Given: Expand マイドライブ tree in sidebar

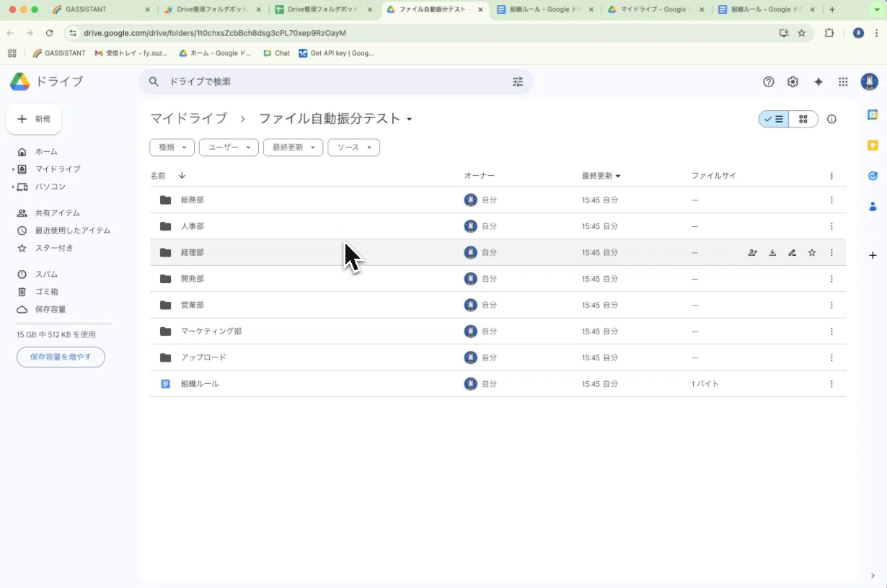Looking at the screenshot, I should 13,169.
